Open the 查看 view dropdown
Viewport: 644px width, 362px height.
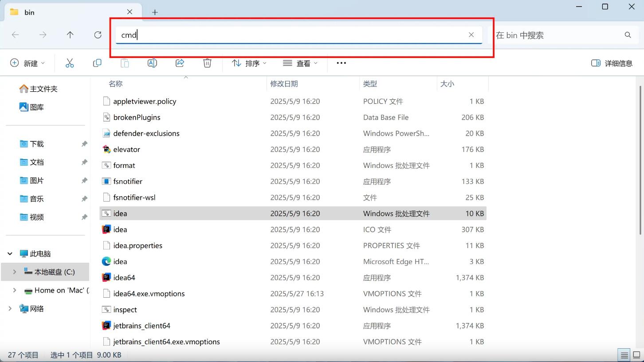pyautogui.click(x=300, y=63)
